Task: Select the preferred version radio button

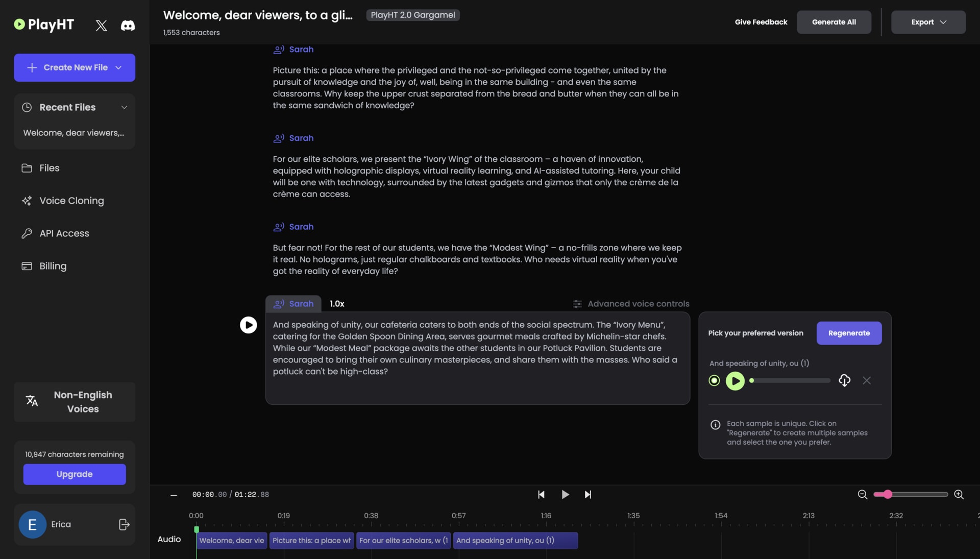Action: point(714,380)
